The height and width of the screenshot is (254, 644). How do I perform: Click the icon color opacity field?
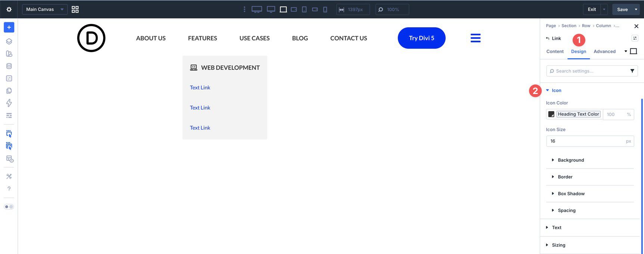[x=618, y=114]
